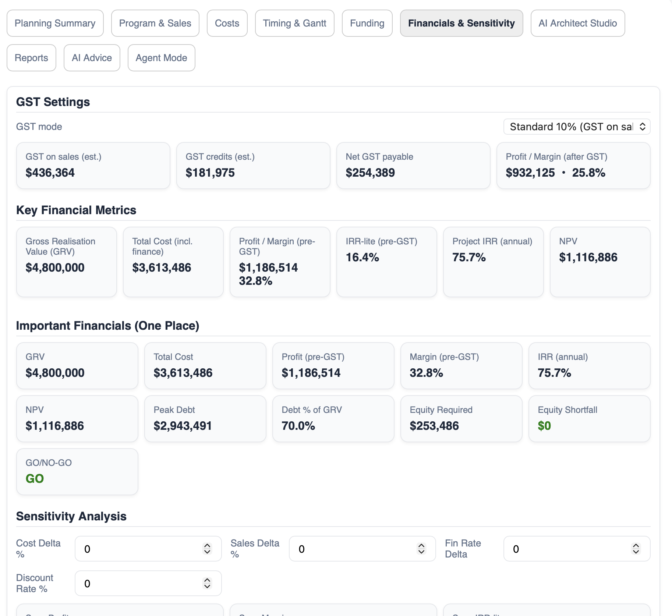Click the Discount Rate % input field
This screenshot has width=672, height=616.
click(x=148, y=583)
